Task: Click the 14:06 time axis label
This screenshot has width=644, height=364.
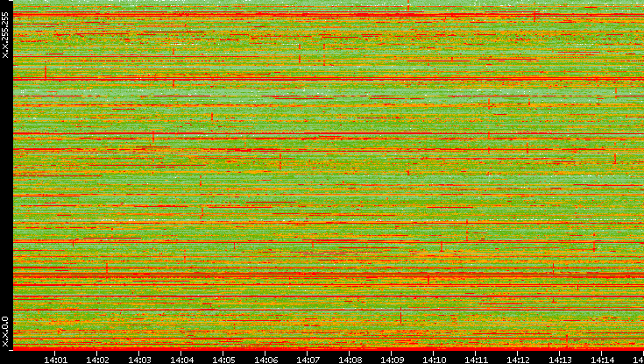Action: (x=265, y=360)
